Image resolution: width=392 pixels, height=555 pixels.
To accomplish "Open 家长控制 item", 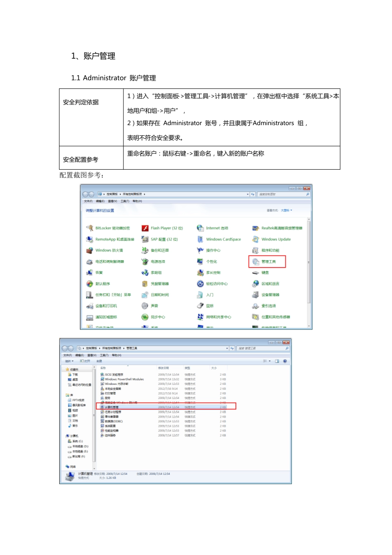I will click(x=209, y=273).
